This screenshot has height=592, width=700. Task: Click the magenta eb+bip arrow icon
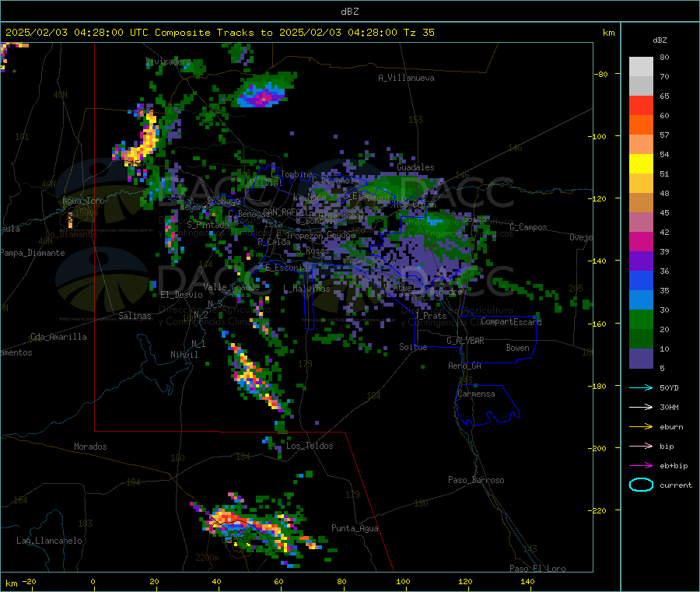tap(641, 465)
